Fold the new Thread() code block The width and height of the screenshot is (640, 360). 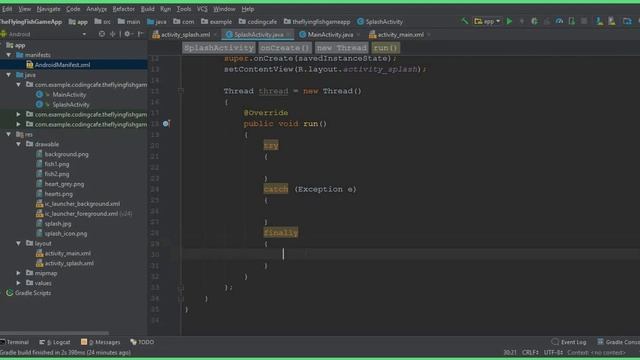coord(180,91)
